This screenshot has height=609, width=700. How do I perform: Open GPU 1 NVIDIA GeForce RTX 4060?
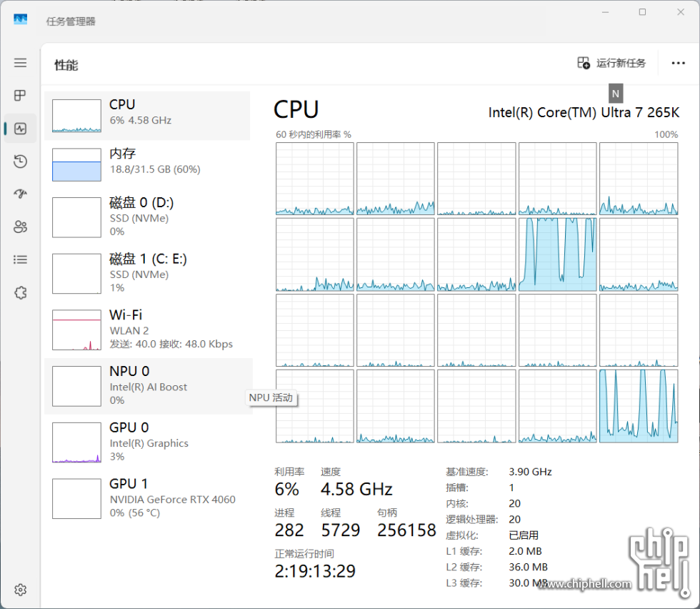point(147,498)
